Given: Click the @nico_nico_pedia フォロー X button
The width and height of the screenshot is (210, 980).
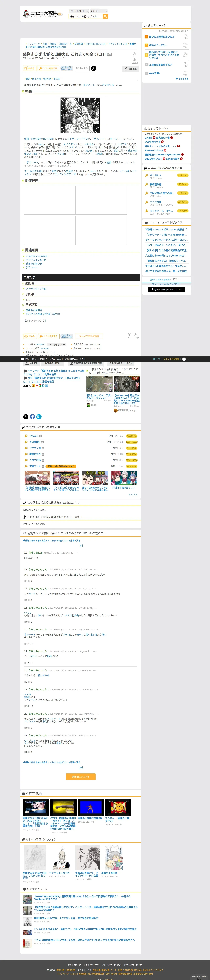Looking at the screenshot, I should (166, 290).
